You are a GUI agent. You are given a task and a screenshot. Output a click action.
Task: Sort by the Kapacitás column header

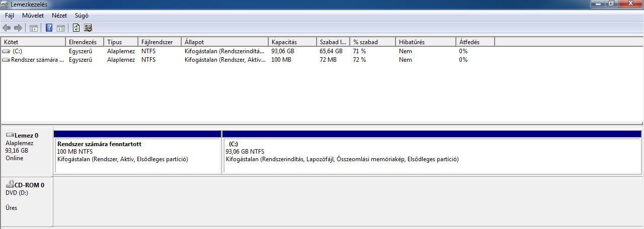[x=292, y=42]
